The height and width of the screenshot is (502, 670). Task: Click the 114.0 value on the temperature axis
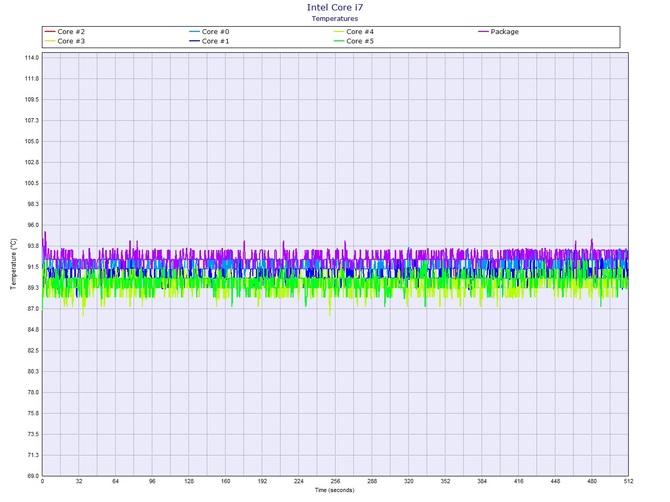pos(29,57)
